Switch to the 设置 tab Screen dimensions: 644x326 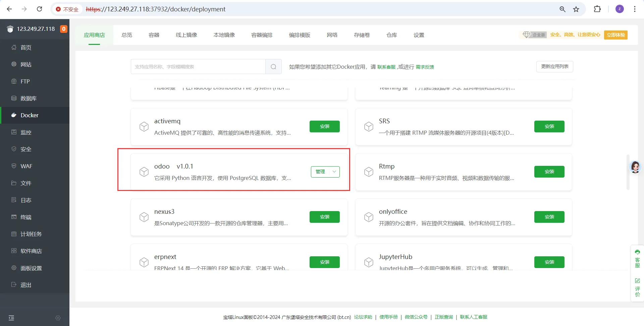[419, 35]
